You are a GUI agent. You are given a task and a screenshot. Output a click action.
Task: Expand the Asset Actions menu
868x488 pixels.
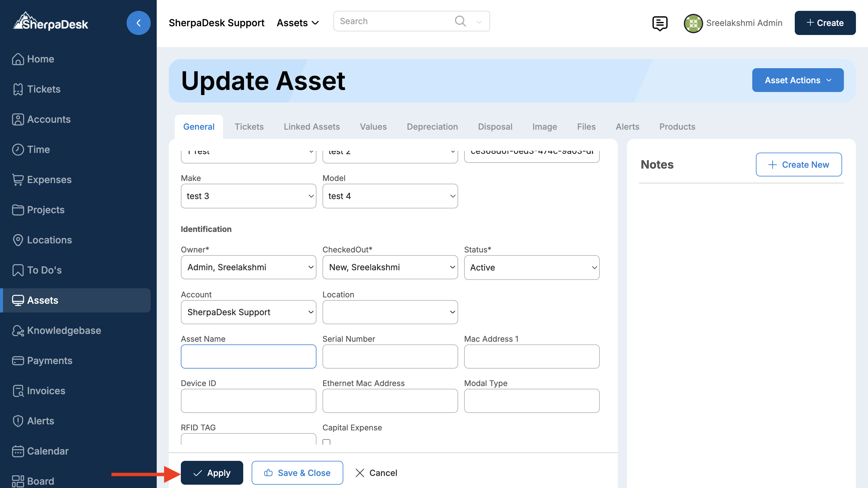click(797, 80)
